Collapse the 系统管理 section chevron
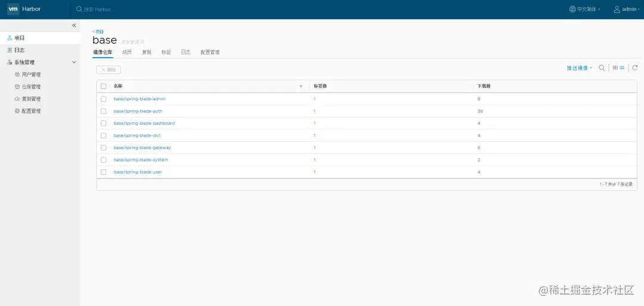The height and width of the screenshot is (306, 644). click(x=75, y=63)
